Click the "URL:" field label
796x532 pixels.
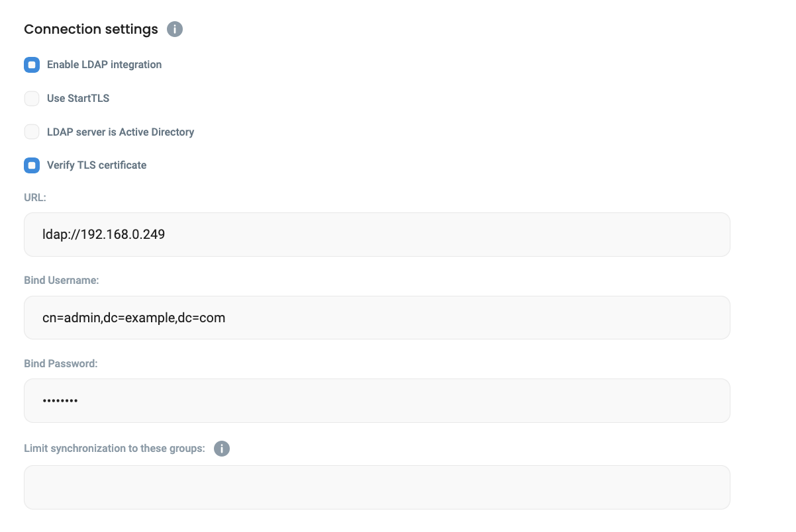click(35, 197)
